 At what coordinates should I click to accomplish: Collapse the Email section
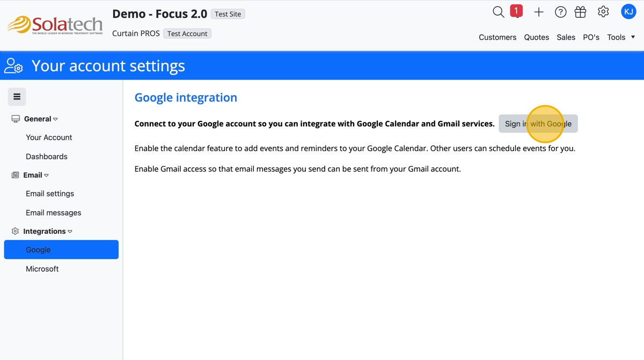click(35, 175)
